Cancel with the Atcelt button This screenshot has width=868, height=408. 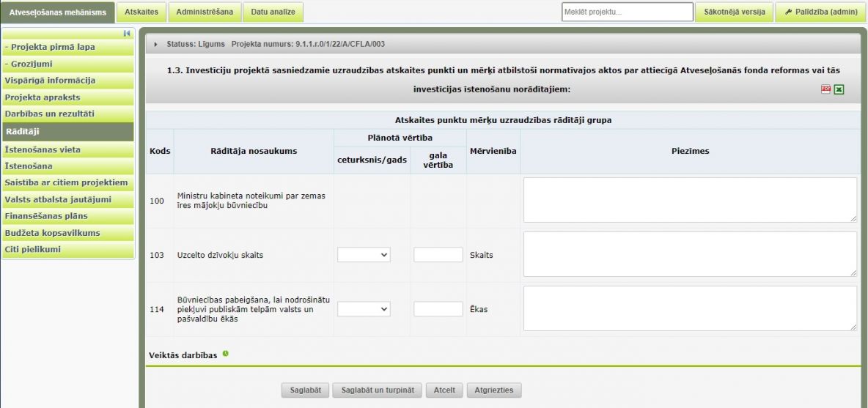click(444, 390)
